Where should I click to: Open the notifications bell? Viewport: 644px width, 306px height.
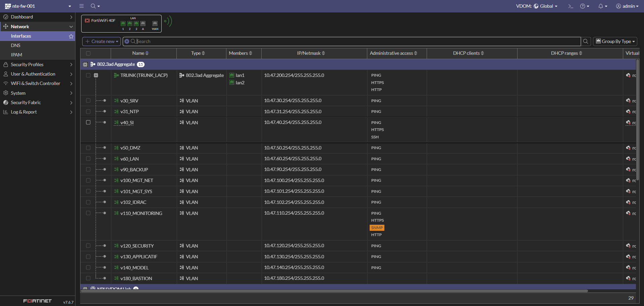point(603,6)
